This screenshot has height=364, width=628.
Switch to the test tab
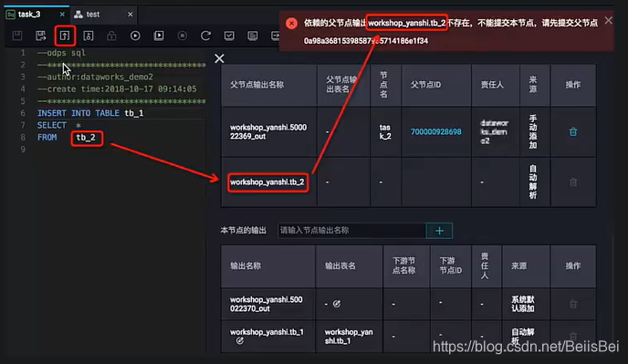pos(93,15)
